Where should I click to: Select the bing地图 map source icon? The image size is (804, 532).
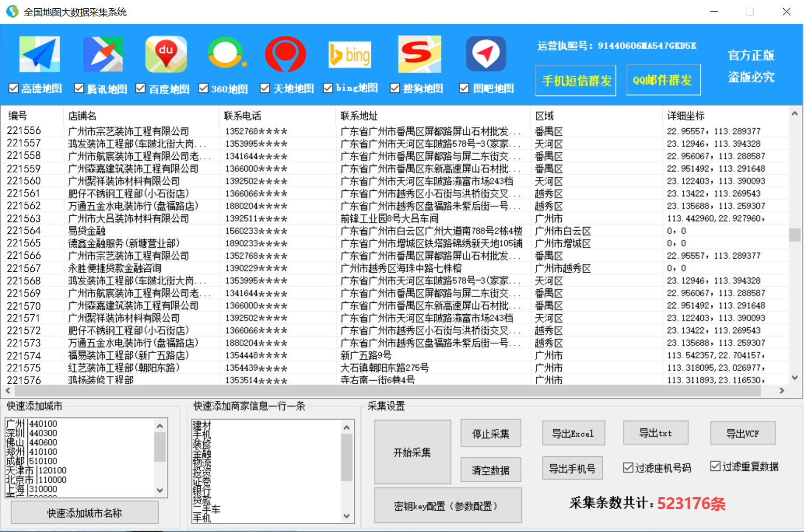(x=350, y=53)
